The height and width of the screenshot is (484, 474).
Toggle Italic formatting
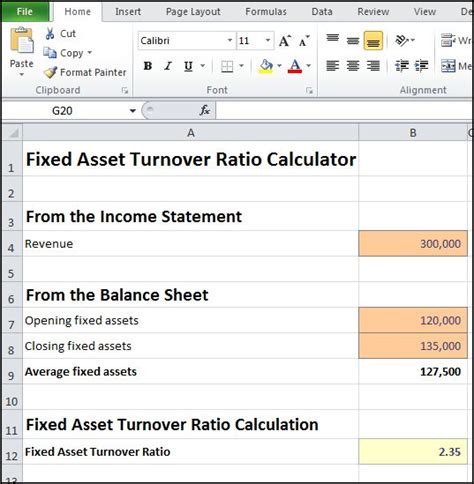pyautogui.click(x=168, y=66)
